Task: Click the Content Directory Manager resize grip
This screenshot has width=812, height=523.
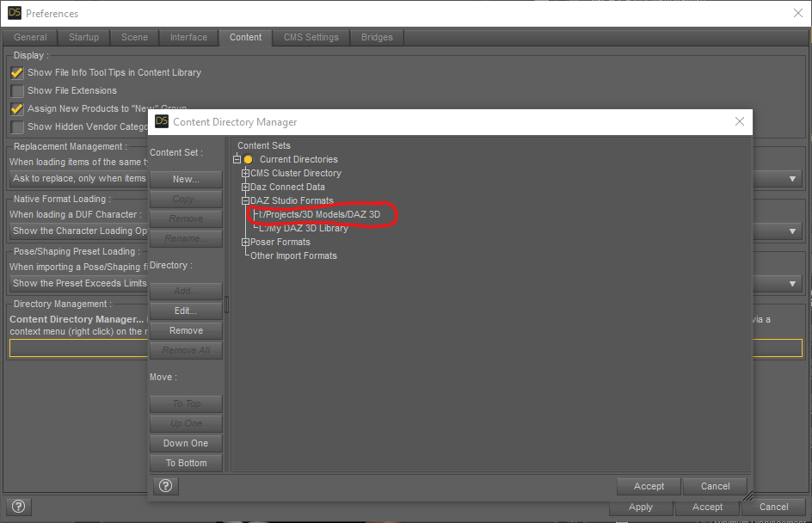Action: click(747, 496)
